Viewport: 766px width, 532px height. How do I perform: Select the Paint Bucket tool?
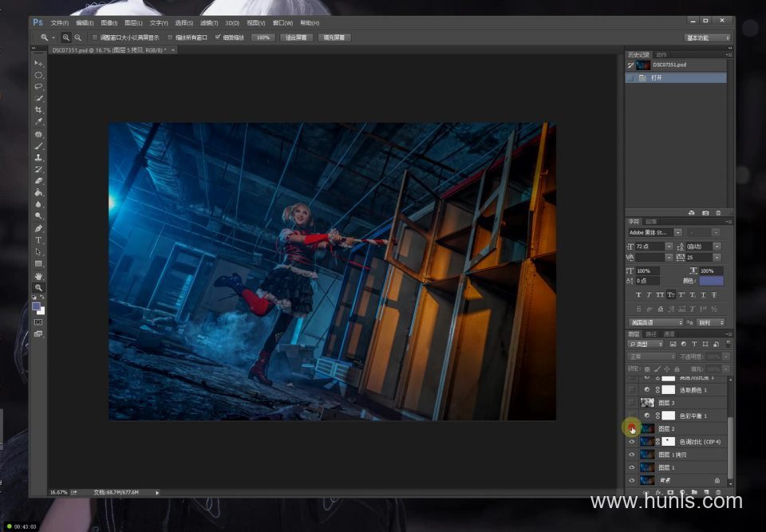pos(38,192)
